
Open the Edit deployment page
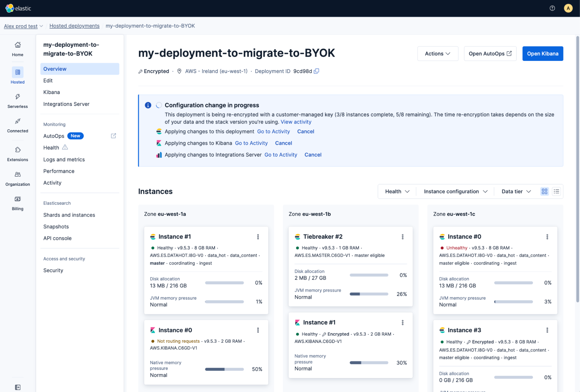[x=48, y=80]
